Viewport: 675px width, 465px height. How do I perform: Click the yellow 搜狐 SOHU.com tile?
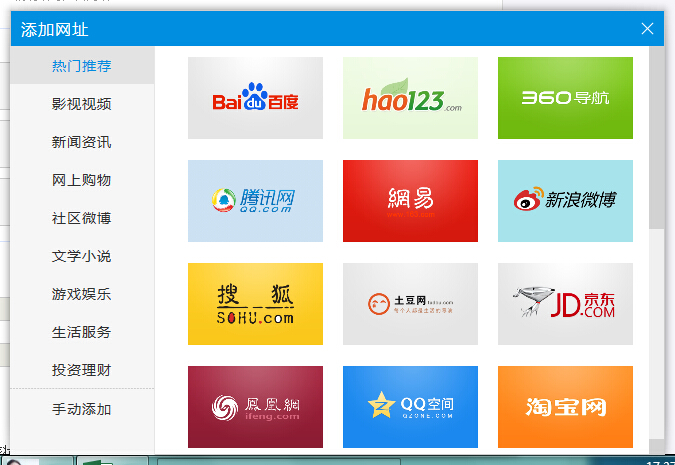[255, 304]
